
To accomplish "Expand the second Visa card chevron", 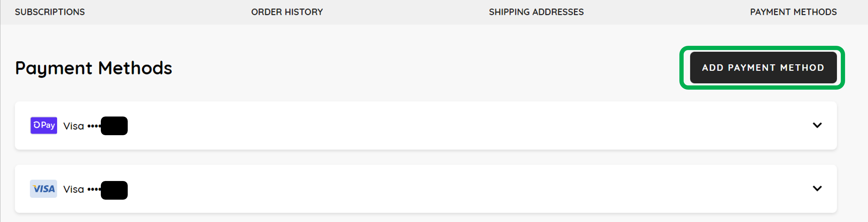I will 817,188.
